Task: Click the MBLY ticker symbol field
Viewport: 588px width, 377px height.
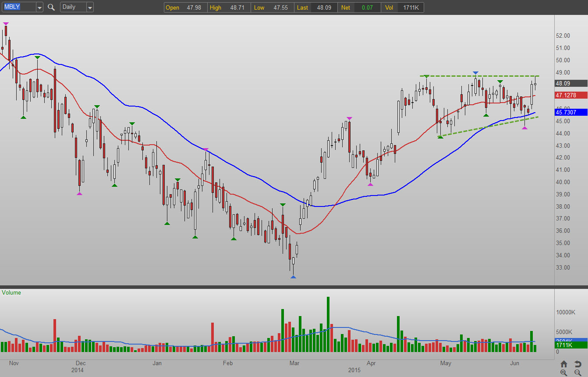Action: [x=18, y=7]
